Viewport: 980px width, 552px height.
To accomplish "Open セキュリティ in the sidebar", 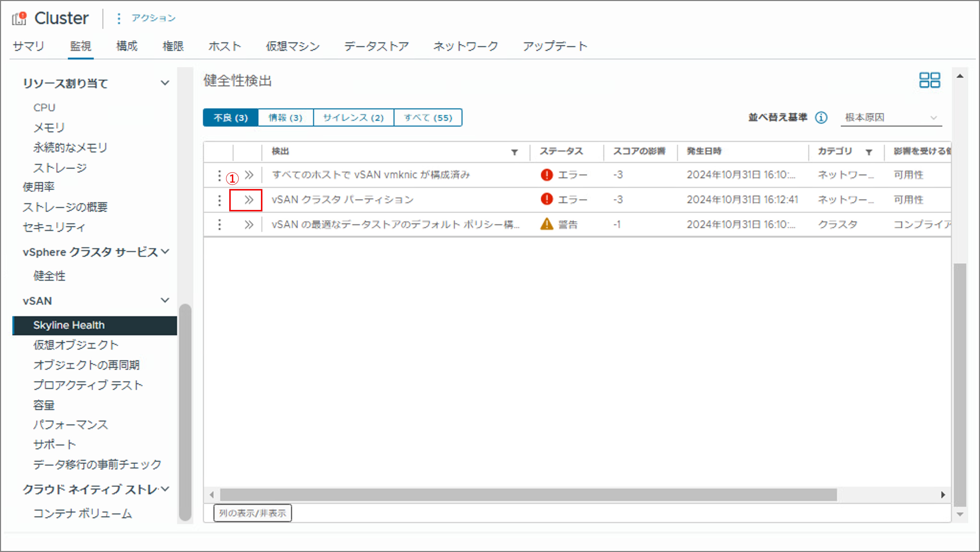I will [54, 227].
